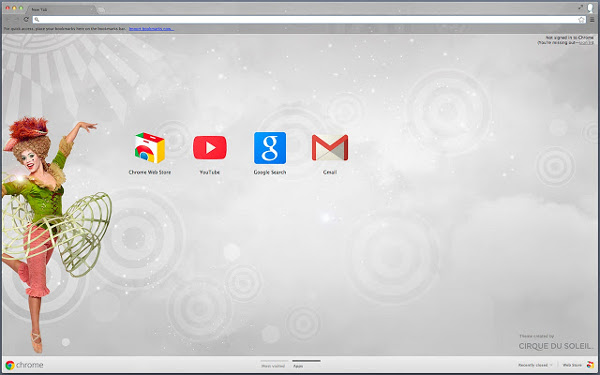Expand the Recently closed dropdown

(x=535, y=365)
